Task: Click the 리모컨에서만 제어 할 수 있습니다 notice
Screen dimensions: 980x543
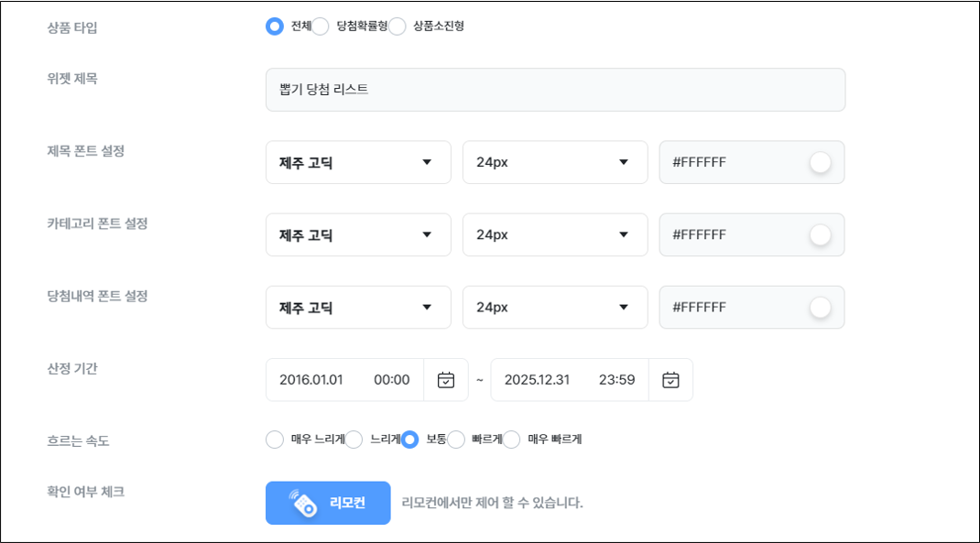Action: tap(492, 503)
